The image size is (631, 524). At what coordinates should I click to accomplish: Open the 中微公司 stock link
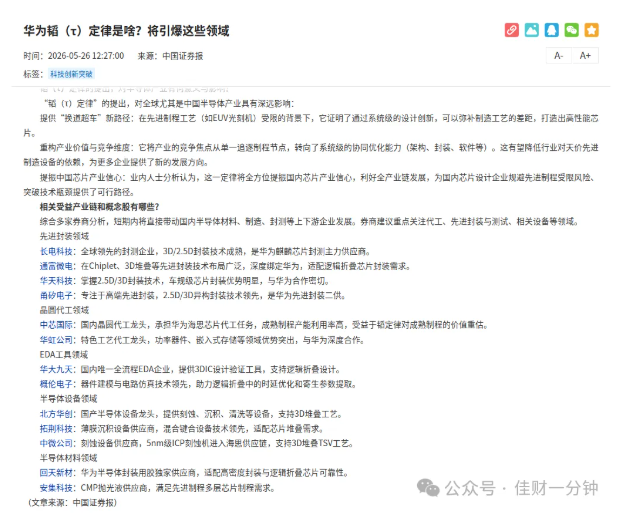[56, 443]
